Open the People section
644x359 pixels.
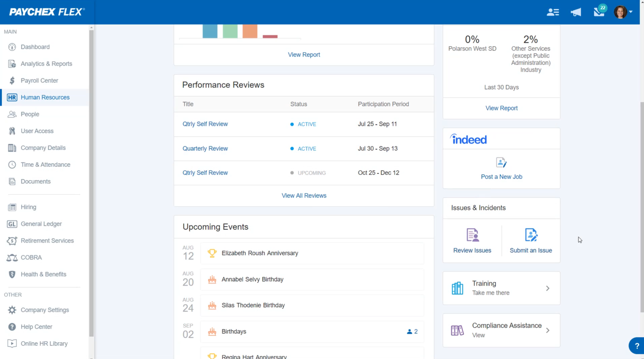coord(29,114)
